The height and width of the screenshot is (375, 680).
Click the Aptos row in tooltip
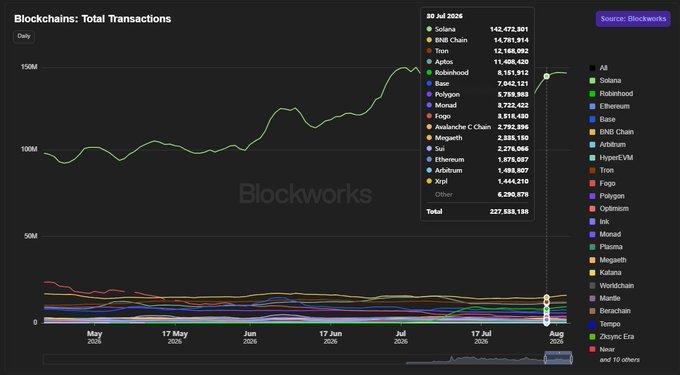(x=477, y=62)
